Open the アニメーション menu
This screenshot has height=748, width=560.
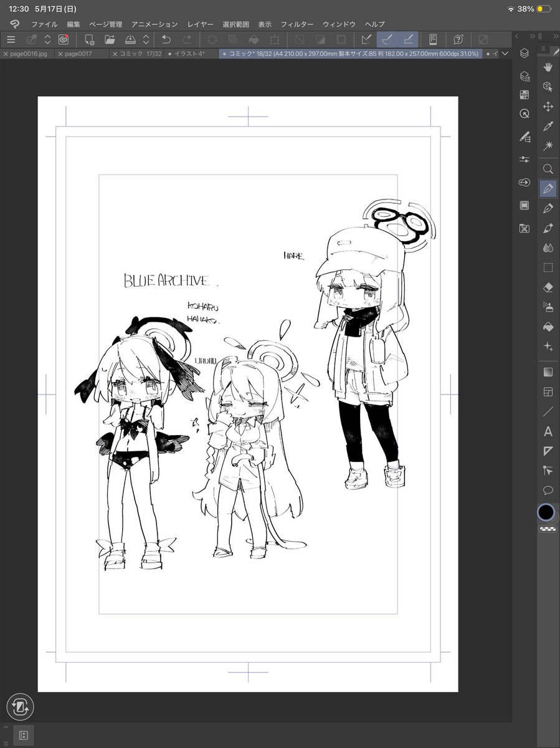click(154, 24)
